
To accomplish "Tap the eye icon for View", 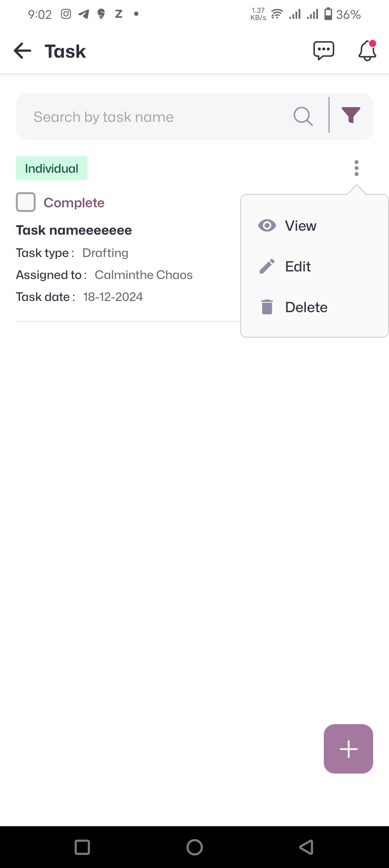I will [x=267, y=226].
